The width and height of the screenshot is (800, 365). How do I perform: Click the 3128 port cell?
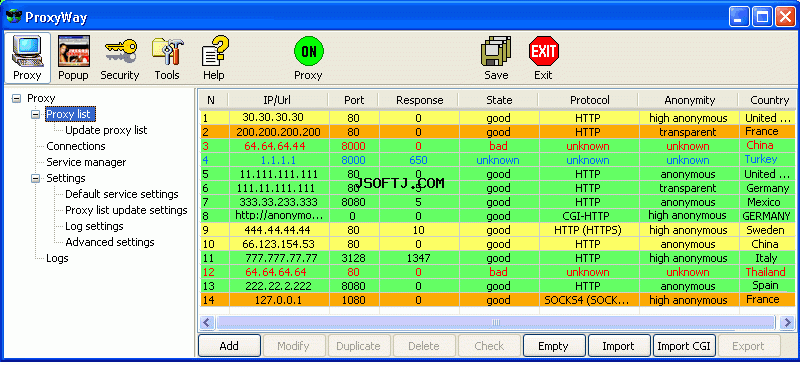pyautogui.click(x=354, y=258)
